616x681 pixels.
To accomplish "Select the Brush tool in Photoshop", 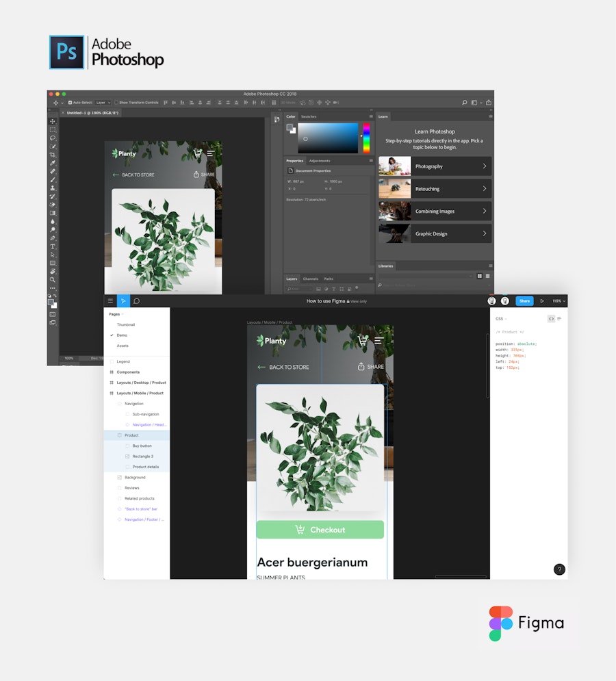I will point(53,180).
